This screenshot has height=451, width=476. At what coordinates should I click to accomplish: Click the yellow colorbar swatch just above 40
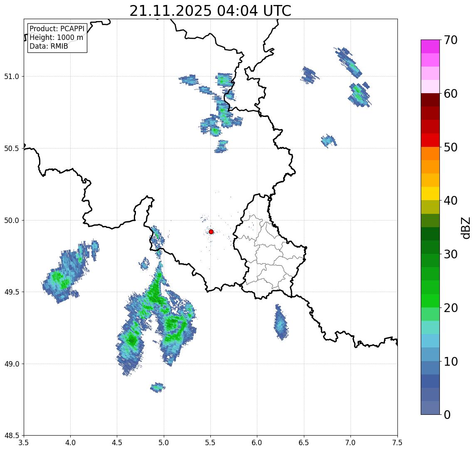[430, 193]
